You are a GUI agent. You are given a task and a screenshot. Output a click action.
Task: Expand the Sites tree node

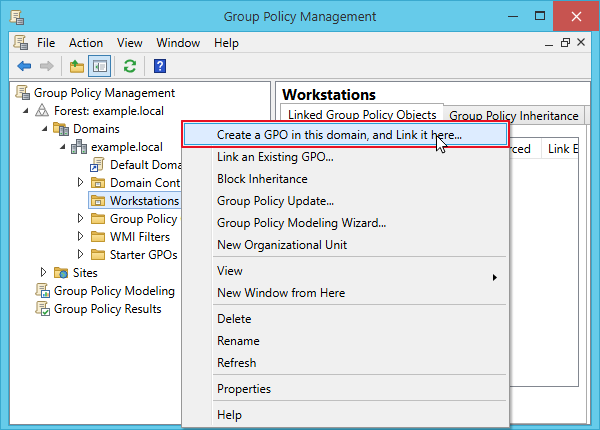pyautogui.click(x=43, y=272)
